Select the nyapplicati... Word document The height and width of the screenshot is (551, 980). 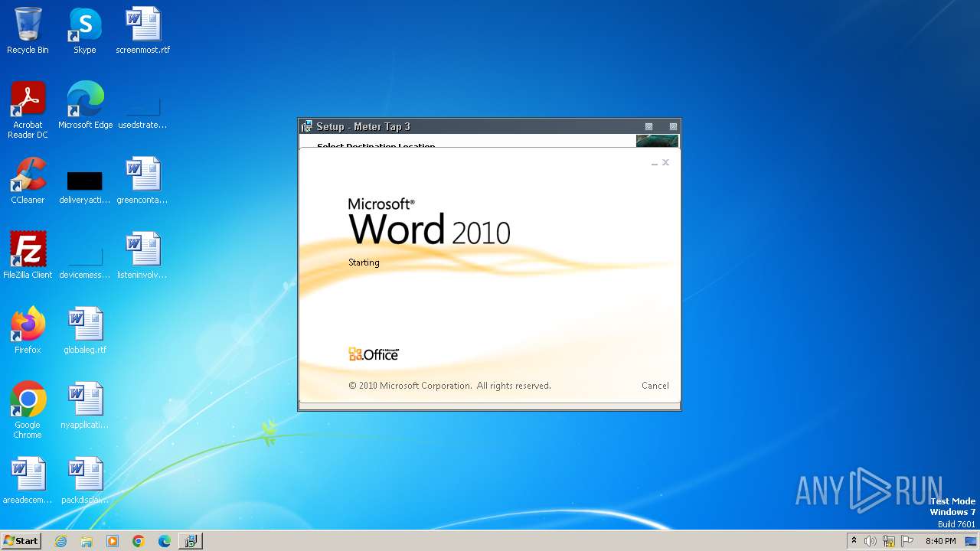85,406
